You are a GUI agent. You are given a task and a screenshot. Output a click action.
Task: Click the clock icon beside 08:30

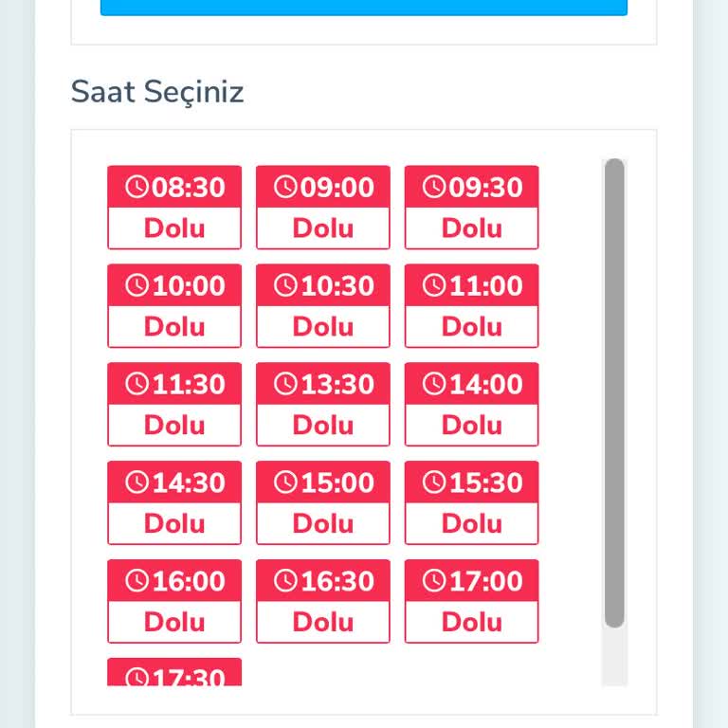coord(137,187)
